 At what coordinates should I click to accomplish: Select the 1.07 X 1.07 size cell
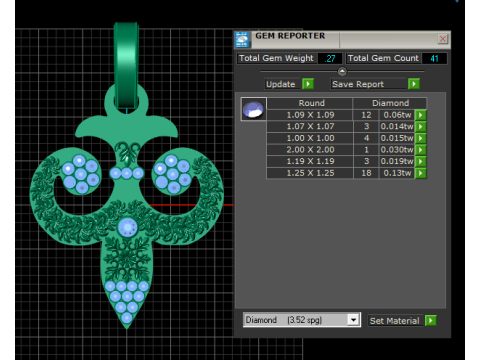310,127
